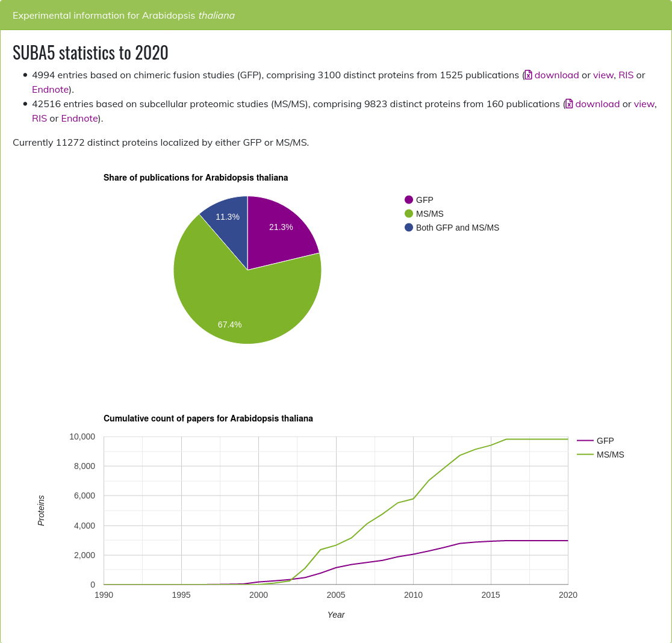Select the MS/MS marker in the pie legend

(x=409, y=213)
